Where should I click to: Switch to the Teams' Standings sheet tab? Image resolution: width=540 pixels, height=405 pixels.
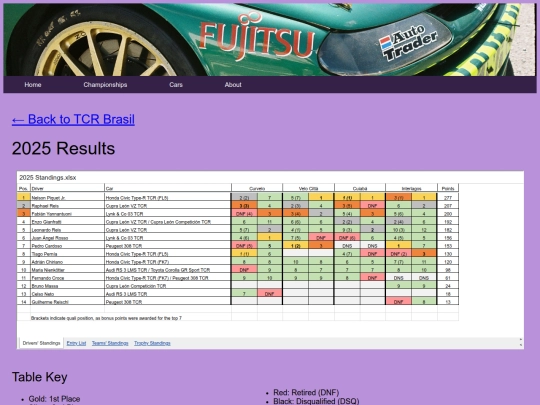(x=110, y=343)
